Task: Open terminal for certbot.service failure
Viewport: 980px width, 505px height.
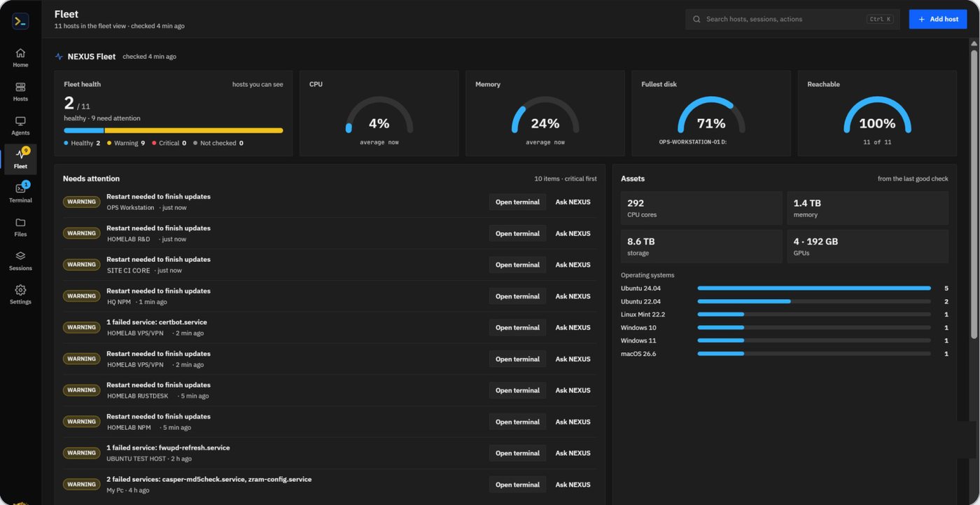Action: [x=517, y=327]
